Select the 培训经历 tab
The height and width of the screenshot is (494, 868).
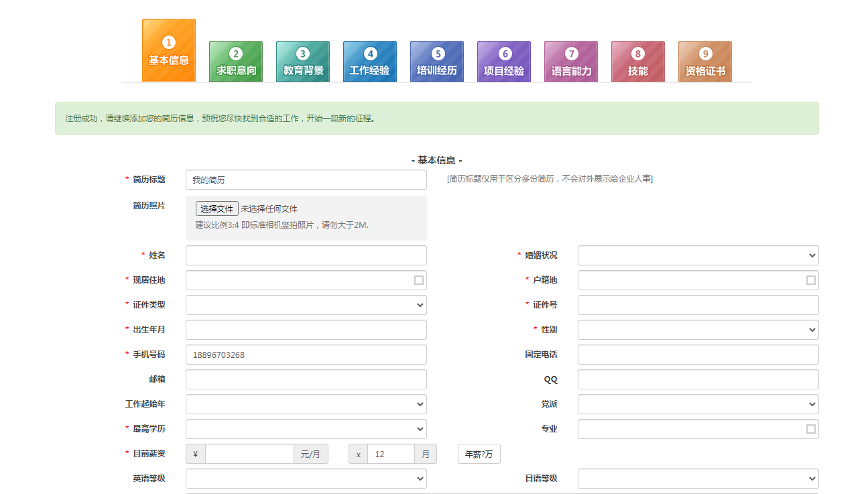tap(437, 62)
